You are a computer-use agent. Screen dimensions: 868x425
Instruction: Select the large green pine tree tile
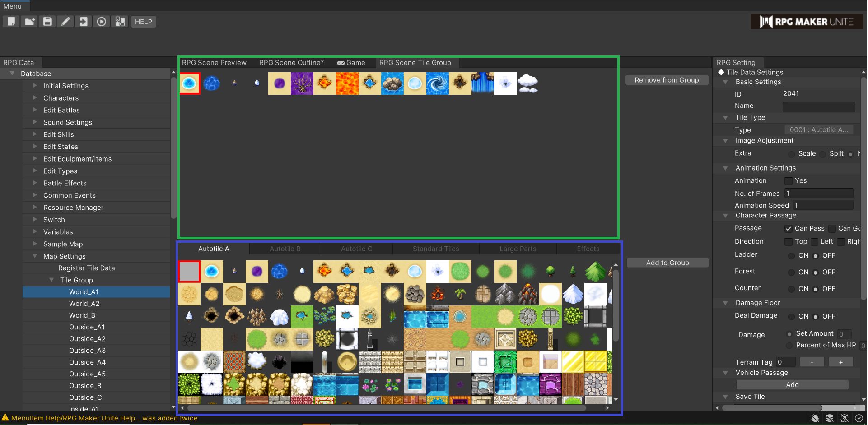point(596,272)
